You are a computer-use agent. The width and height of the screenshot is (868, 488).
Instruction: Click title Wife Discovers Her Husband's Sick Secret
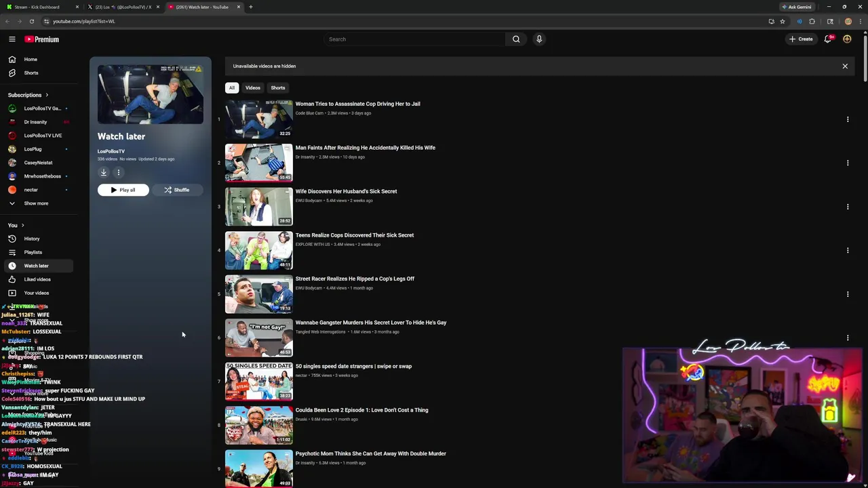[x=347, y=191]
